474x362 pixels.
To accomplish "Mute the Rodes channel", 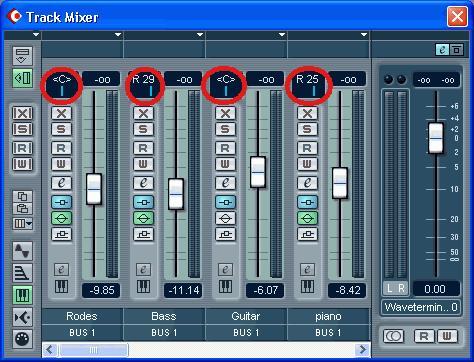I will tap(61, 113).
